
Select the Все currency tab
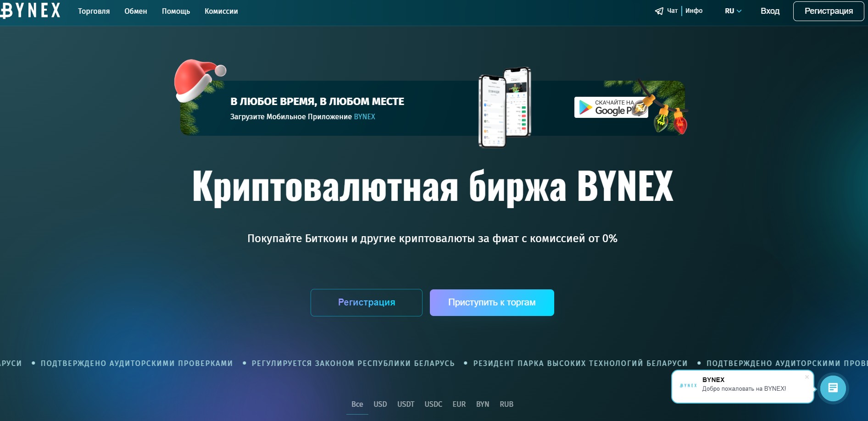point(357,404)
